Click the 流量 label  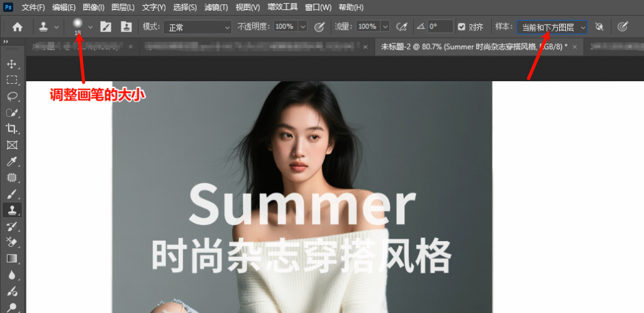point(344,27)
